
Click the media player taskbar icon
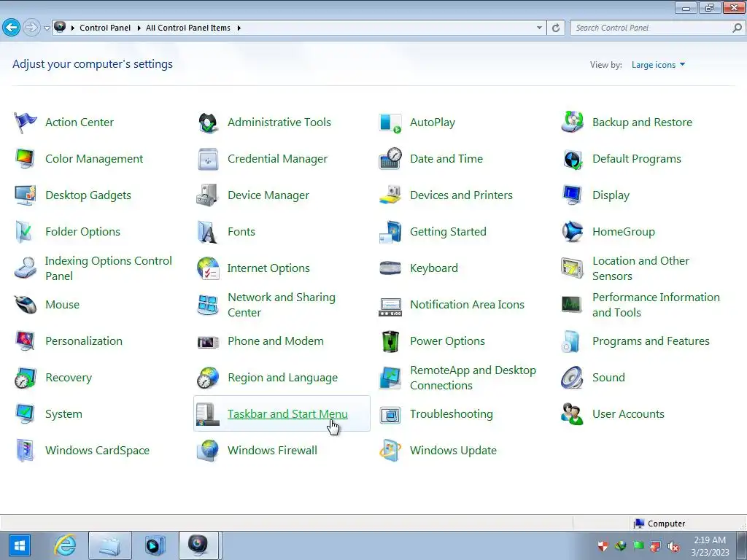[x=155, y=545]
